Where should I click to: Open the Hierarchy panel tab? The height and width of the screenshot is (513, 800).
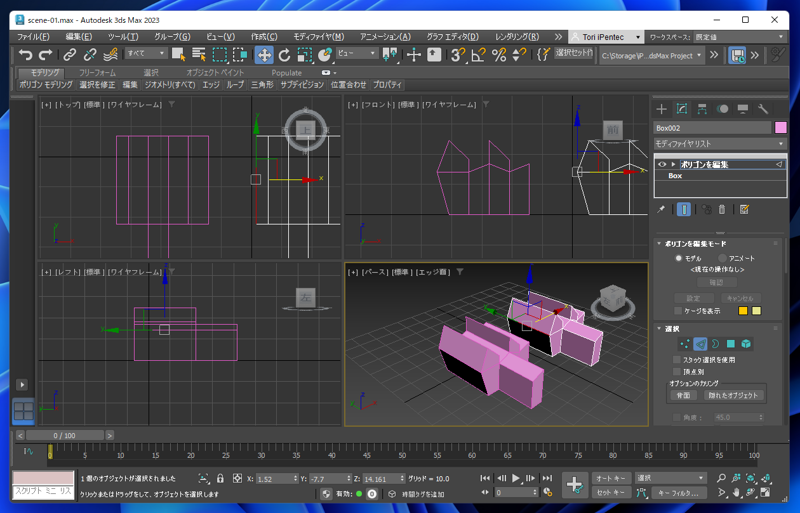click(702, 109)
